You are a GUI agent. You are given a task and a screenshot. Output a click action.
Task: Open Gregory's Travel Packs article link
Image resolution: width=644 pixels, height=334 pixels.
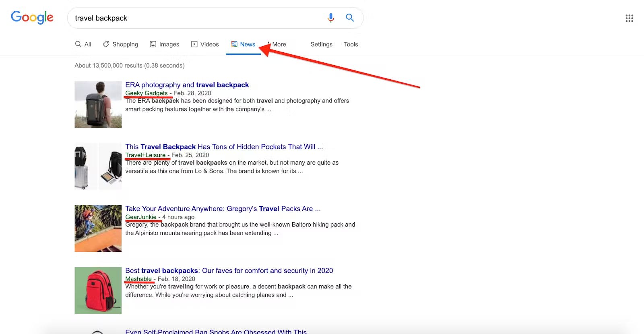coord(223,209)
